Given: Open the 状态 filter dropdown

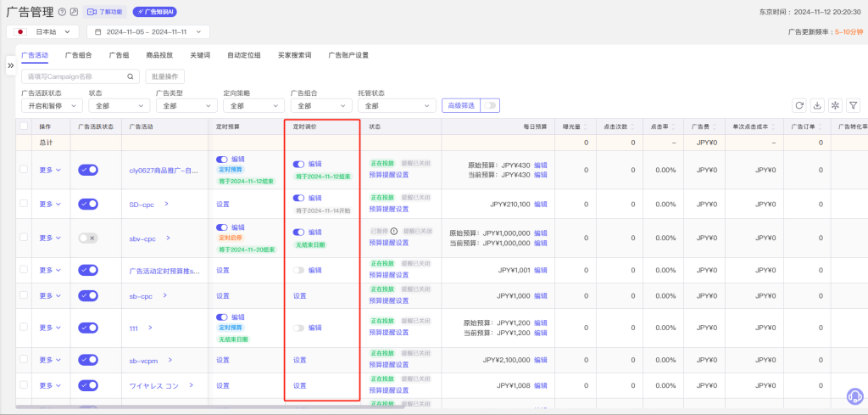Looking at the screenshot, I should (119, 106).
